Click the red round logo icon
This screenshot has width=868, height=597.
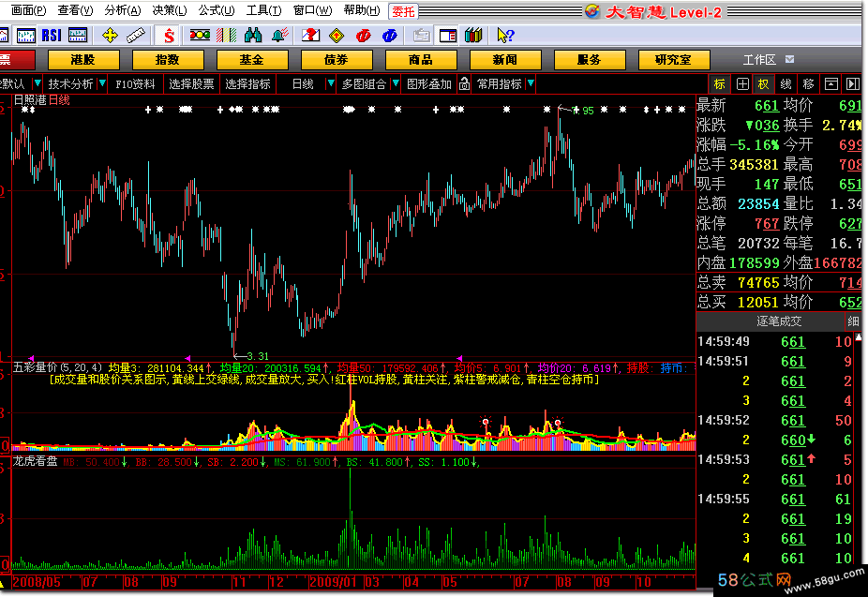[x=363, y=36]
